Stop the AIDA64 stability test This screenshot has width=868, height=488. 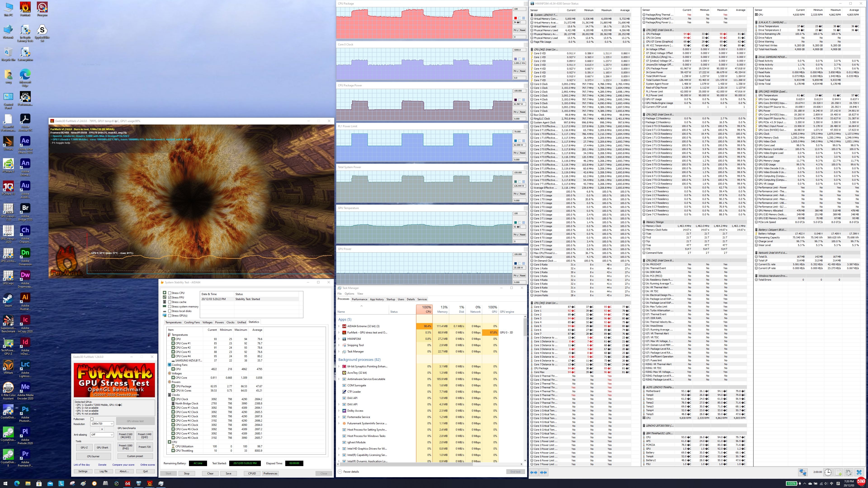coord(186,473)
